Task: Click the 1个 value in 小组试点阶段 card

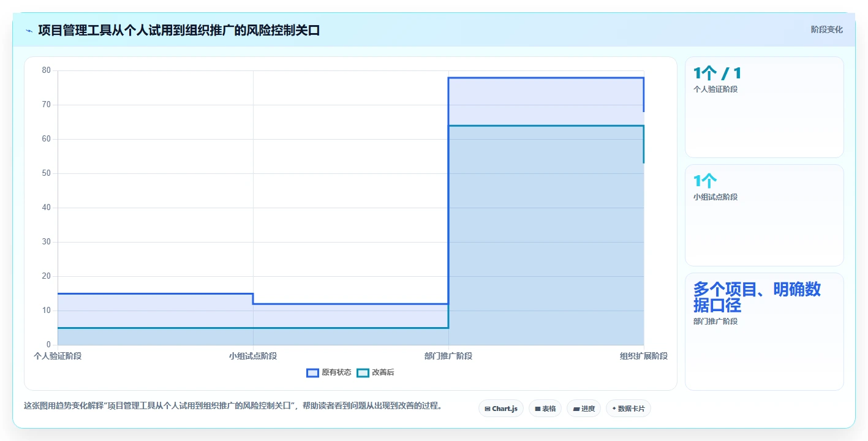Action: pos(705,181)
